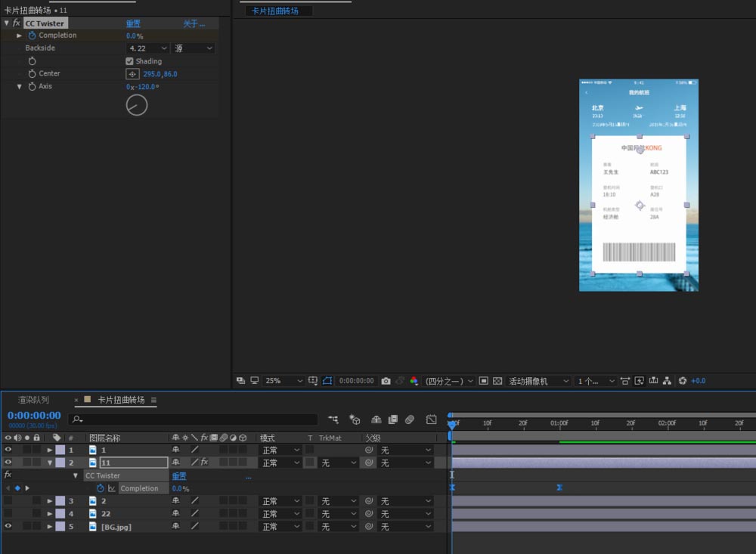Toggle mask and shape path visibility icon
The image size is (756, 554).
pos(327,381)
